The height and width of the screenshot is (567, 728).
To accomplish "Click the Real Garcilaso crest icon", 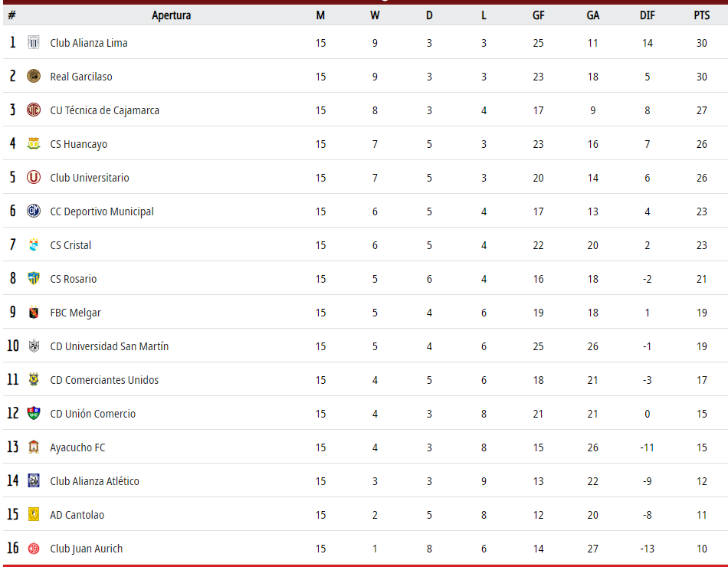I will pyautogui.click(x=34, y=76).
